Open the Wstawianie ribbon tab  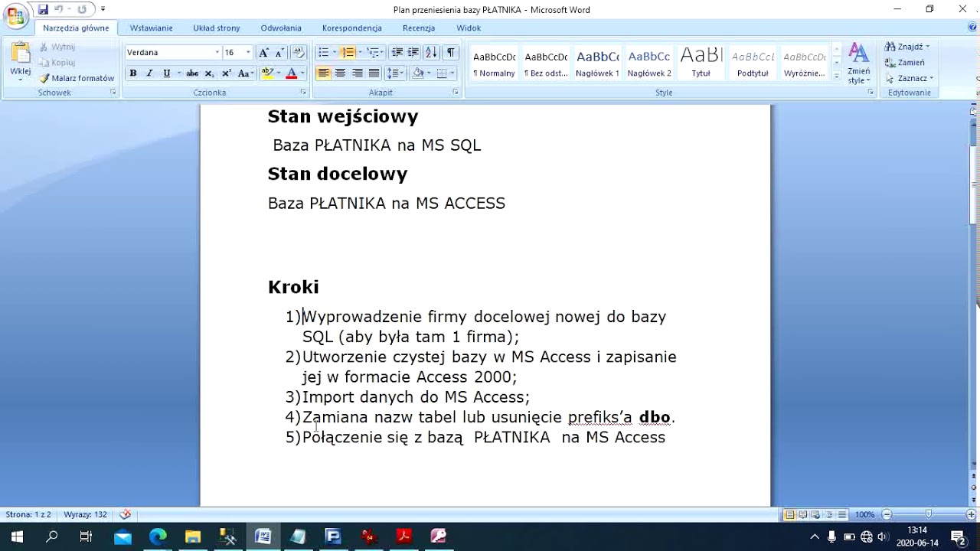(x=151, y=28)
